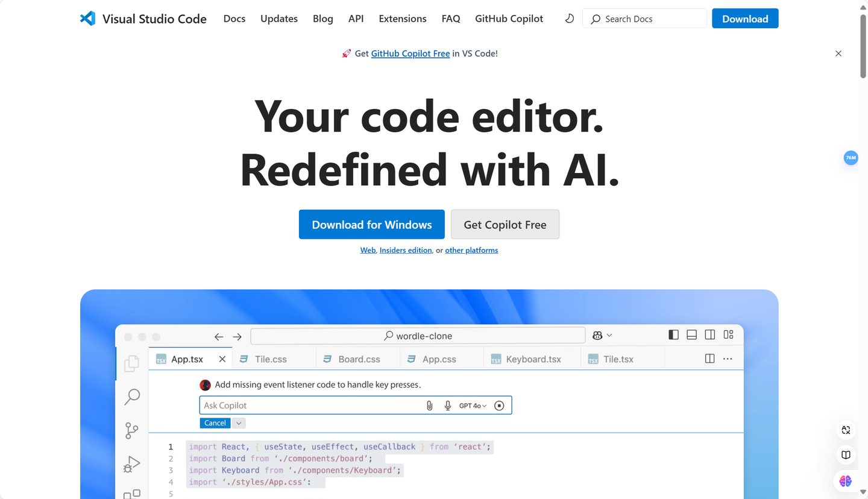The width and height of the screenshot is (868, 499).
Task: Click the stop request icon in Ask Copilot
Action: pyautogui.click(x=499, y=406)
